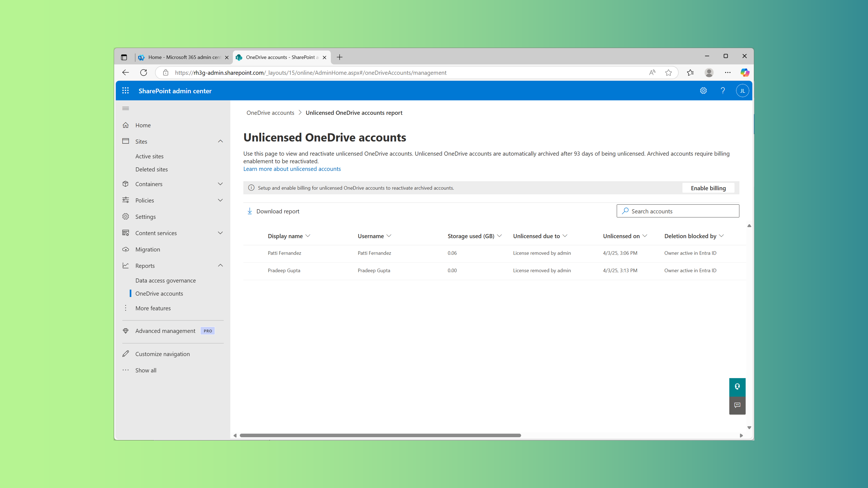
Task: Open the feedback icon in bottom corner
Action: tap(737, 405)
